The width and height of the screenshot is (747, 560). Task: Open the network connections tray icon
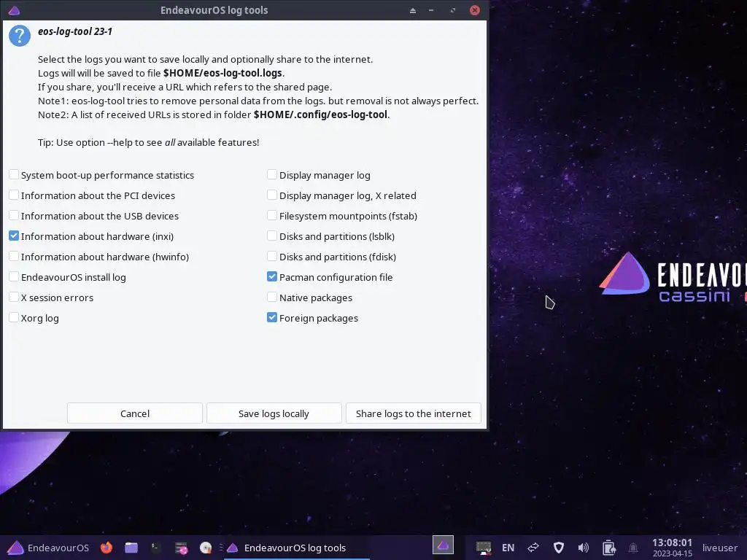pyautogui.click(x=533, y=548)
